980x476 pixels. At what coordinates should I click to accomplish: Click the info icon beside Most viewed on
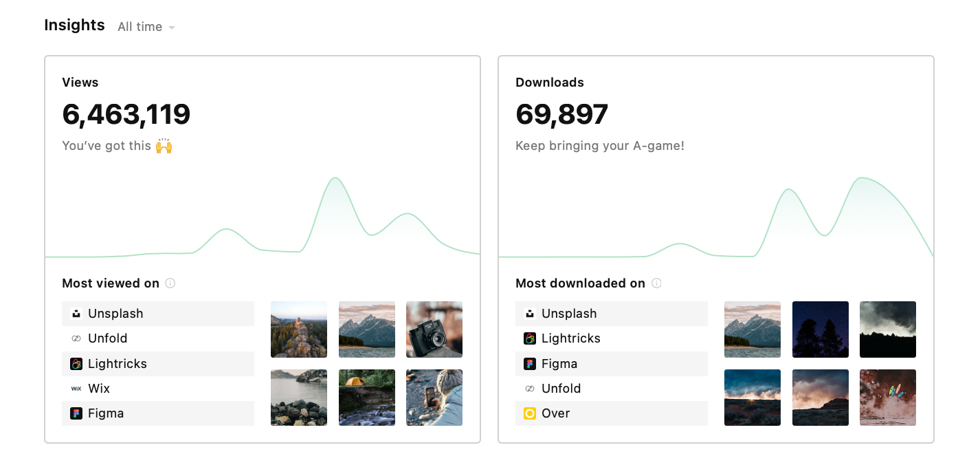click(x=170, y=283)
